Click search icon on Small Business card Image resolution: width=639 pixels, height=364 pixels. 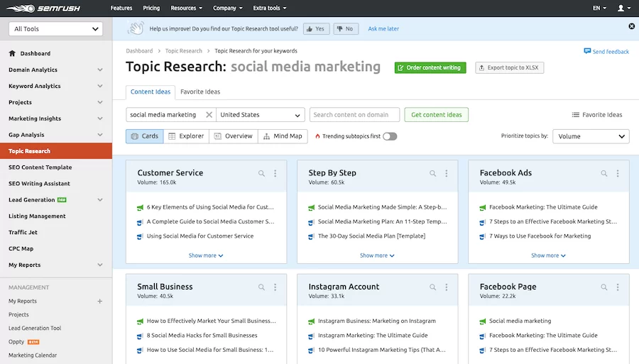tap(261, 287)
